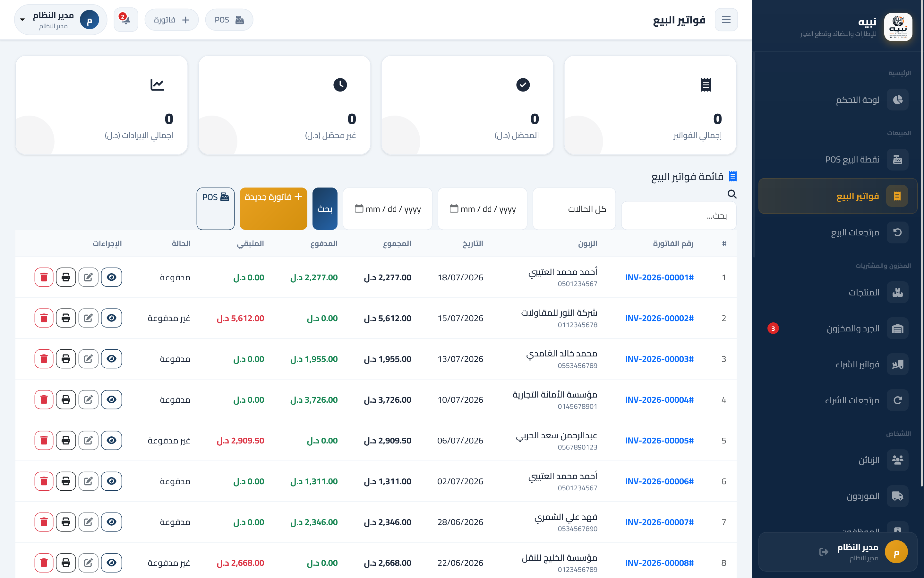Screen dimensions: 924x578
Task: Click the POS button in top header
Action: pyautogui.click(x=229, y=20)
